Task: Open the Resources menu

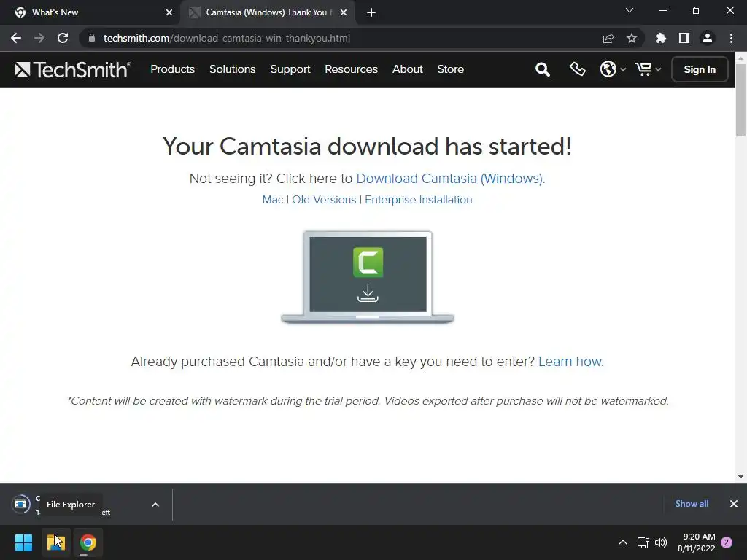Action: tap(351, 69)
